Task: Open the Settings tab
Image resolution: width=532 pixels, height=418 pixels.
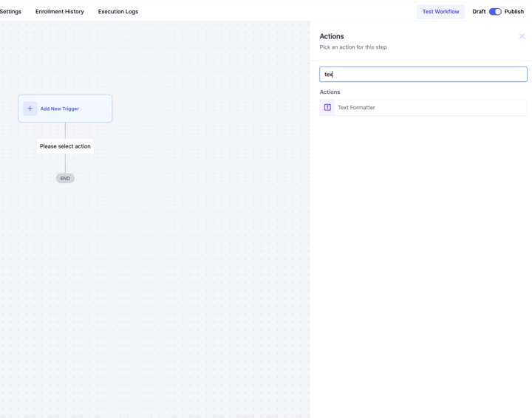Action: 10,12
